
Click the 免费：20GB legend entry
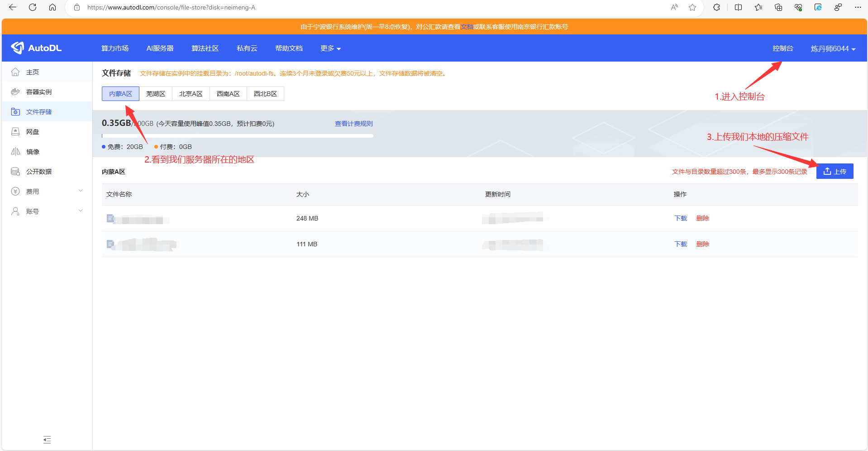point(122,147)
